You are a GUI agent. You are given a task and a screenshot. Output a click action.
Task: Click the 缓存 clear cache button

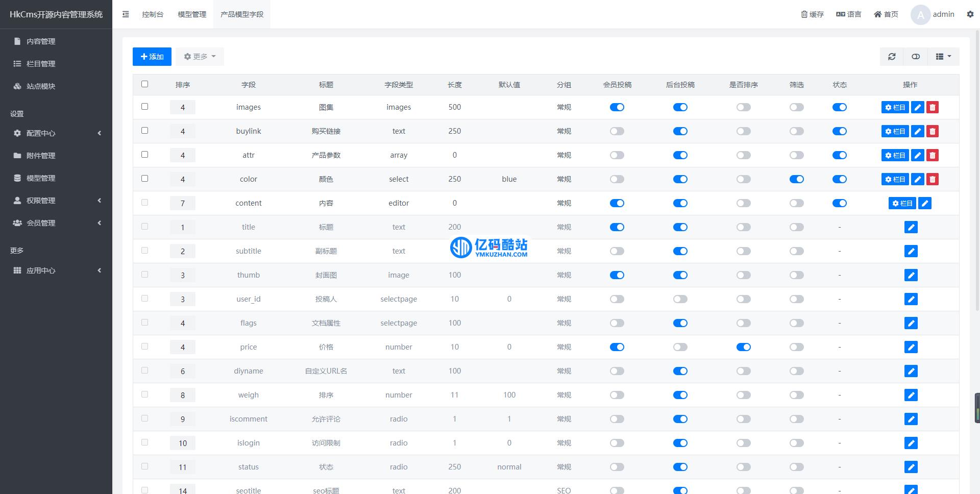[x=812, y=14]
